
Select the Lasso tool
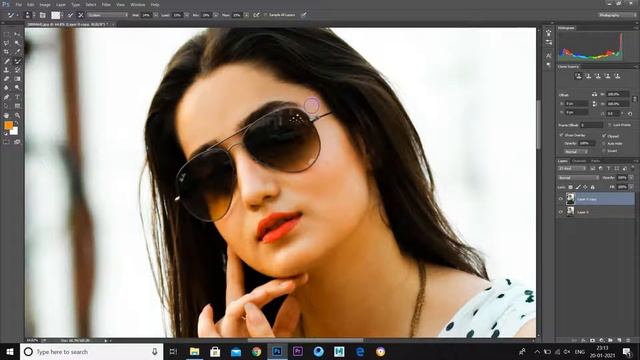click(x=7, y=43)
